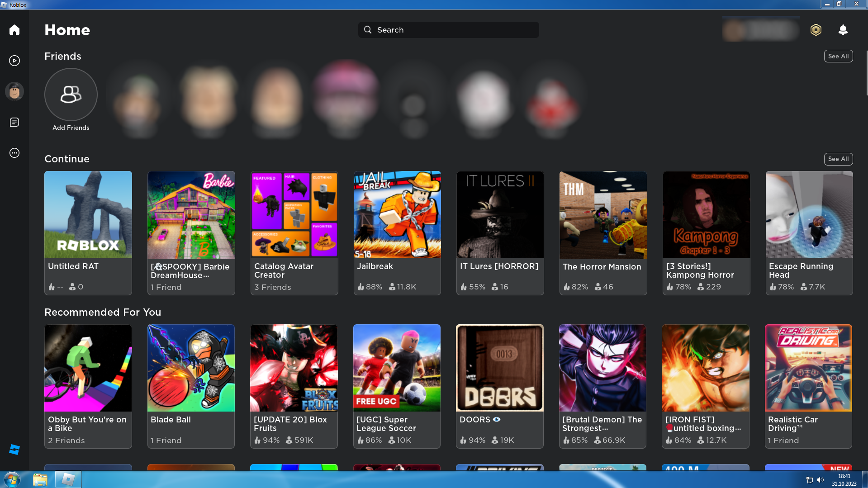Open the Blox Fruits thumbnail
868x488 pixels.
click(294, 368)
